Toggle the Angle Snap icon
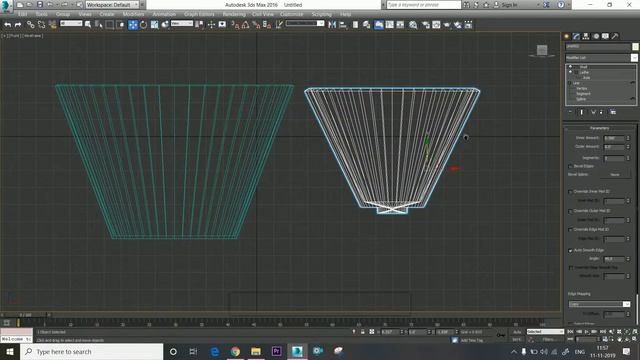Viewport: 640px width, 360px height. point(245,25)
